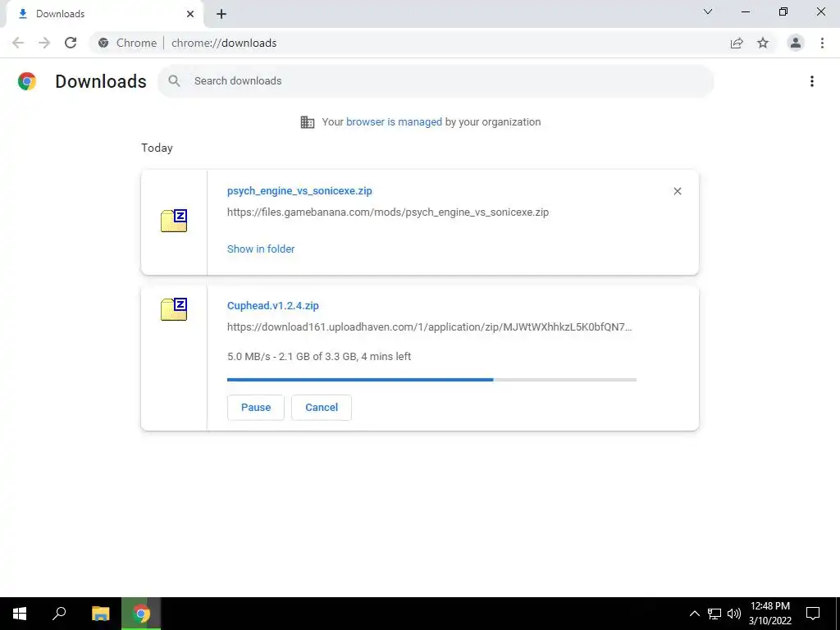840x630 pixels.
Task: Close the Downloads tab
Action: tap(190, 14)
